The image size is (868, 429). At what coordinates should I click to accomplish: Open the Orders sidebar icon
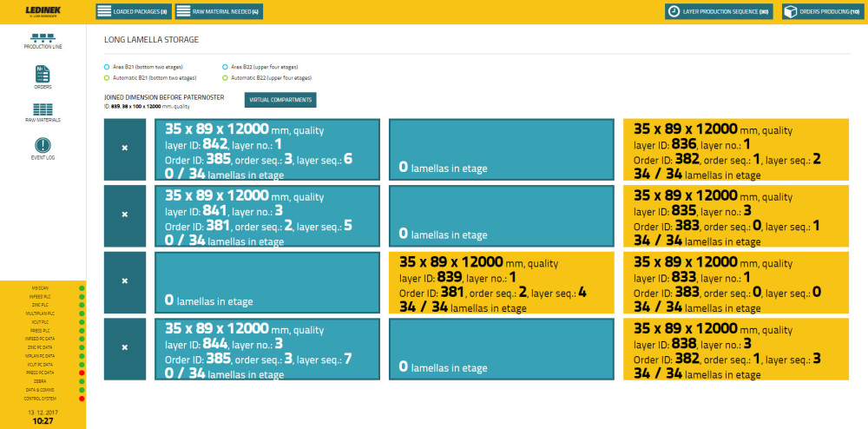[x=43, y=76]
